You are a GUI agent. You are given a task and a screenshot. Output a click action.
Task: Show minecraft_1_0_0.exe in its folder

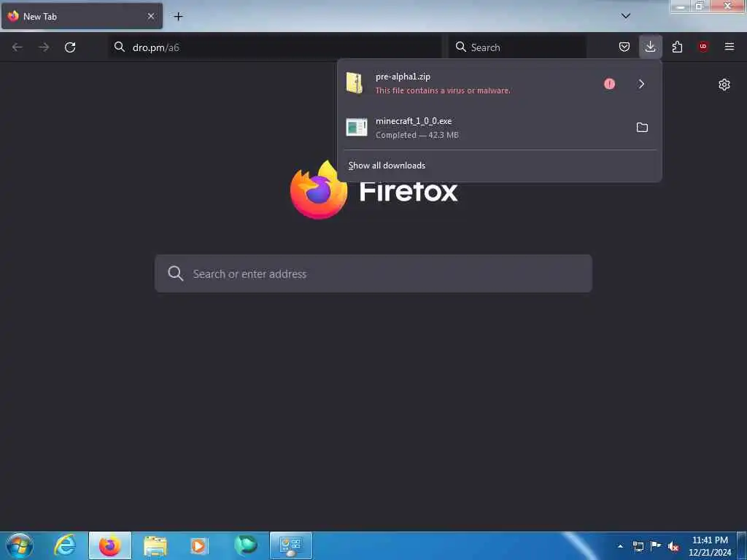tap(642, 127)
